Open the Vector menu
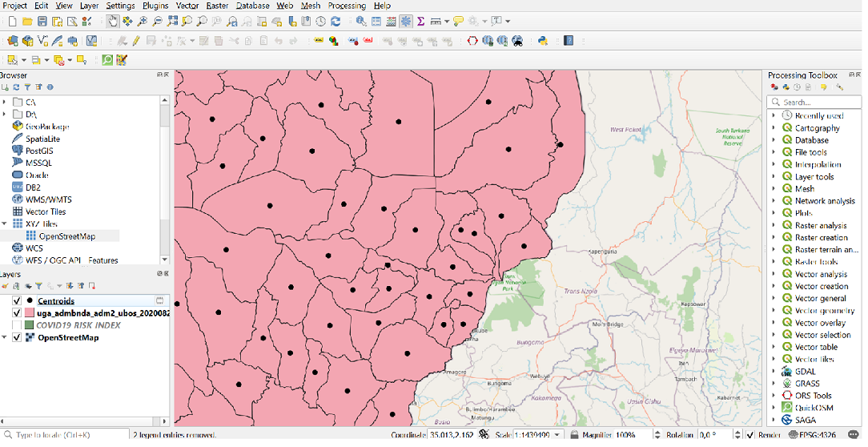The image size is (868, 447). (187, 6)
